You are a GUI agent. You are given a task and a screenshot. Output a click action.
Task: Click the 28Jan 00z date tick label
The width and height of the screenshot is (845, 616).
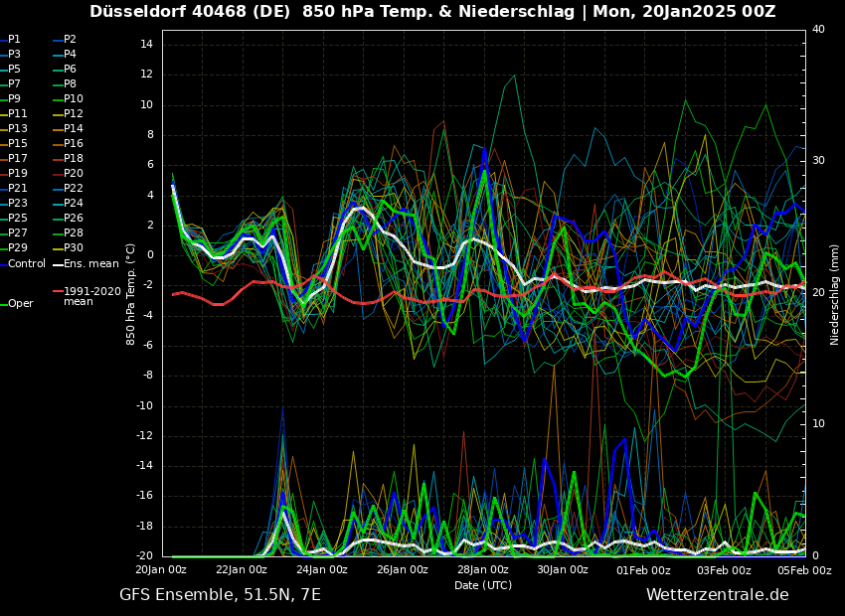click(483, 570)
